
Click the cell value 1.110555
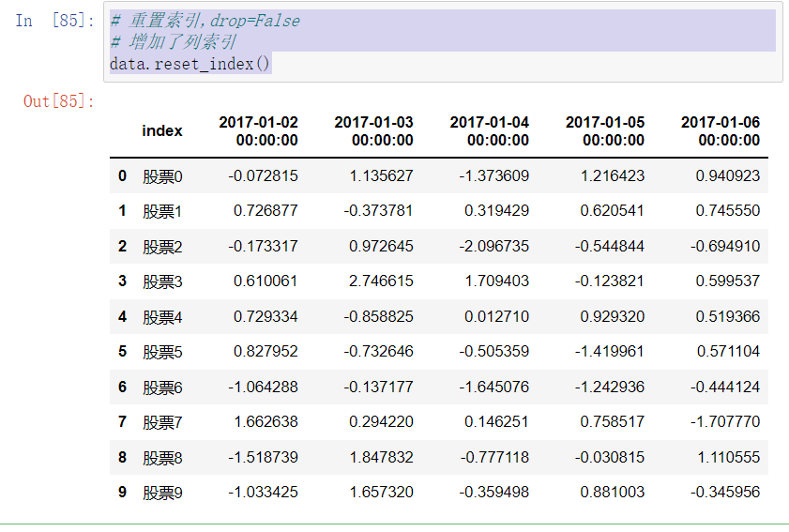coord(729,458)
